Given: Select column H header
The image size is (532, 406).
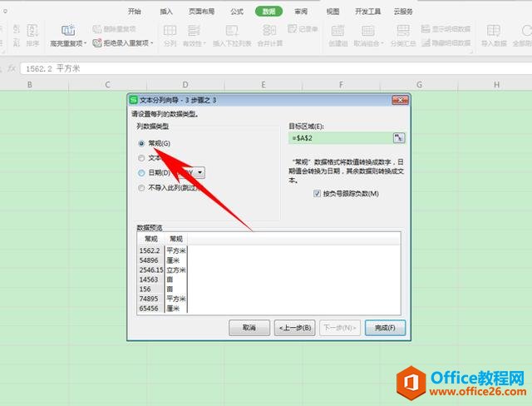Looking at the screenshot, I should pyautogui.click(x=496, y=85).
